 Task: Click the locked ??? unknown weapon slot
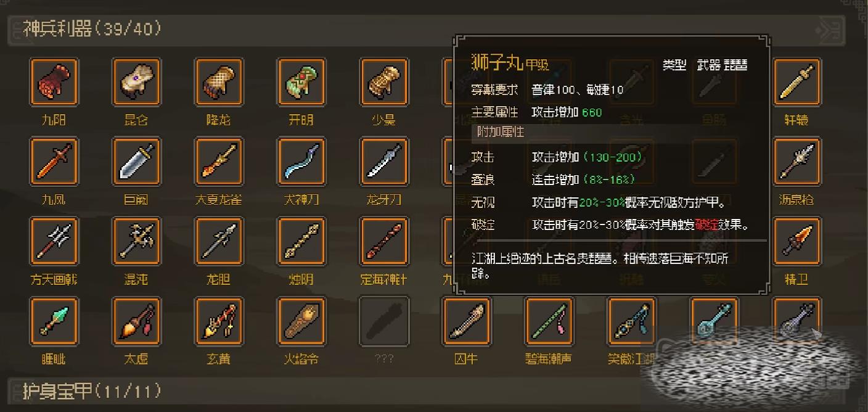384,321
